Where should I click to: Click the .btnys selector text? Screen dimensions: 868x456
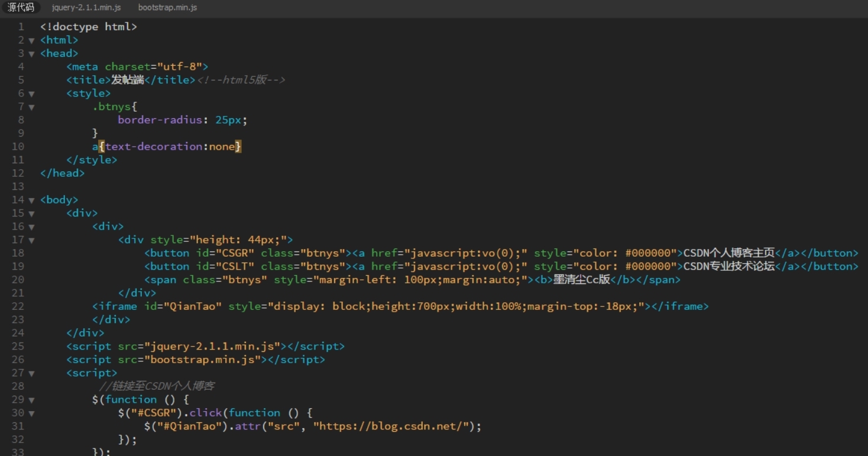112,106
